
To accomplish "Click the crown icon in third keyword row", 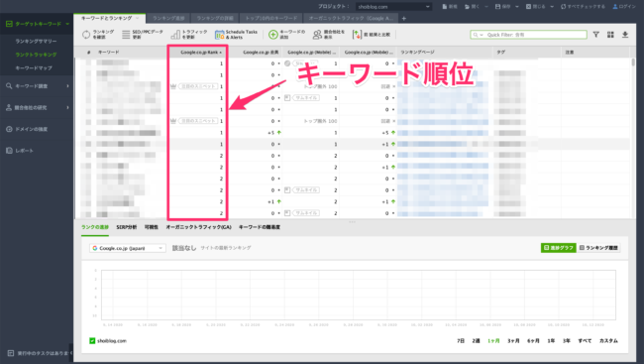I will 173,86.
